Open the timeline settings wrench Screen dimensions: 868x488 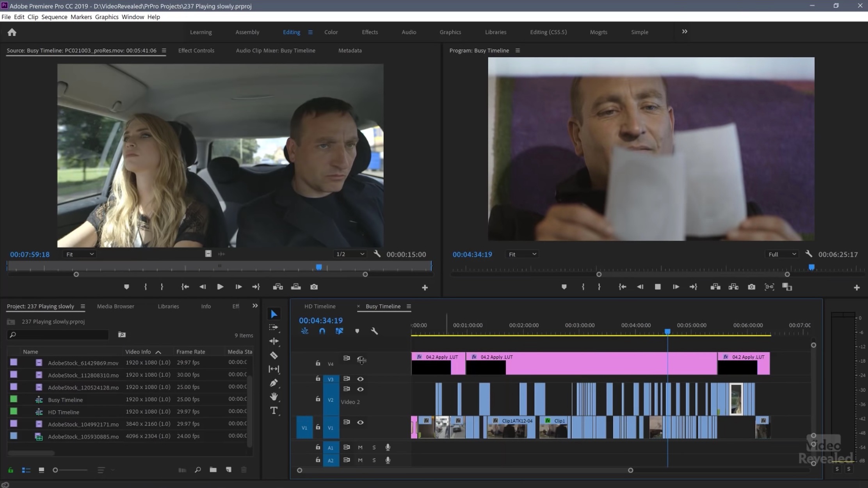click(374, 331)
